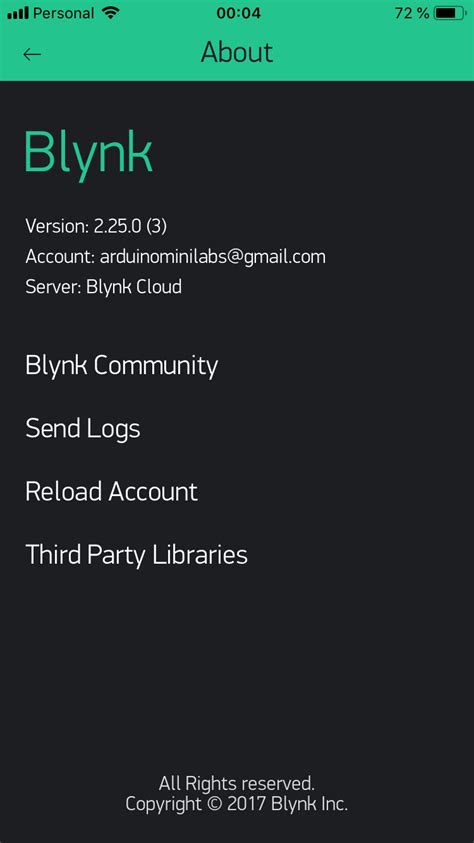
Task: Tap the arduinominilabs@gmail.com email address
Action: [x=213, y=257]
